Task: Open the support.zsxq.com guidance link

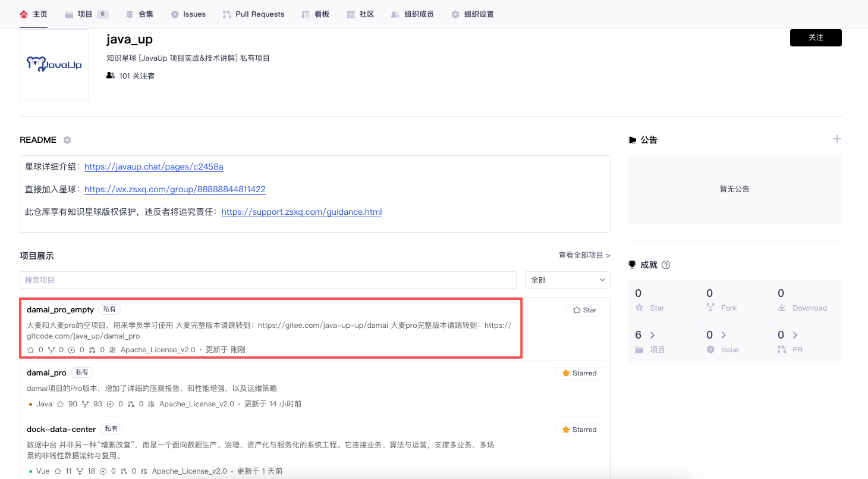Action: pos(301,212)
